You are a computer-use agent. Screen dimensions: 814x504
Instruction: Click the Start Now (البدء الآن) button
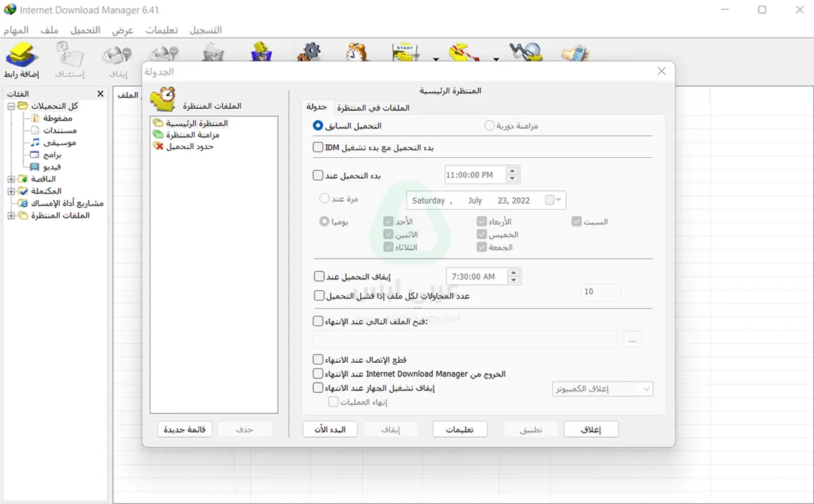click(330, 430)
